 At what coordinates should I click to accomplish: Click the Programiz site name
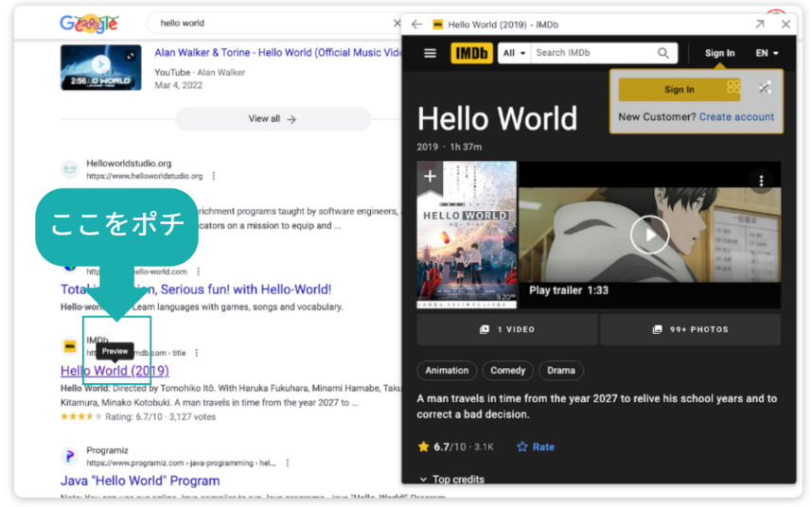[107, 450]
